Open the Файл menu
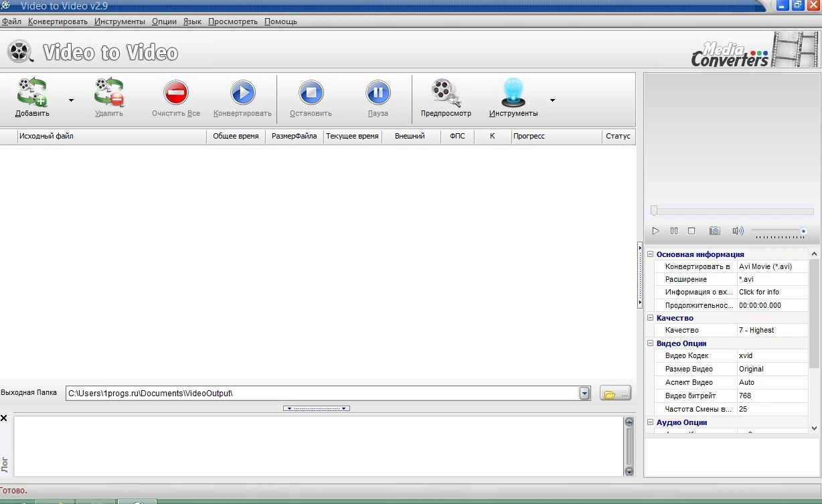This screenshot has width=822, height=504. click(x=11, y=21)
